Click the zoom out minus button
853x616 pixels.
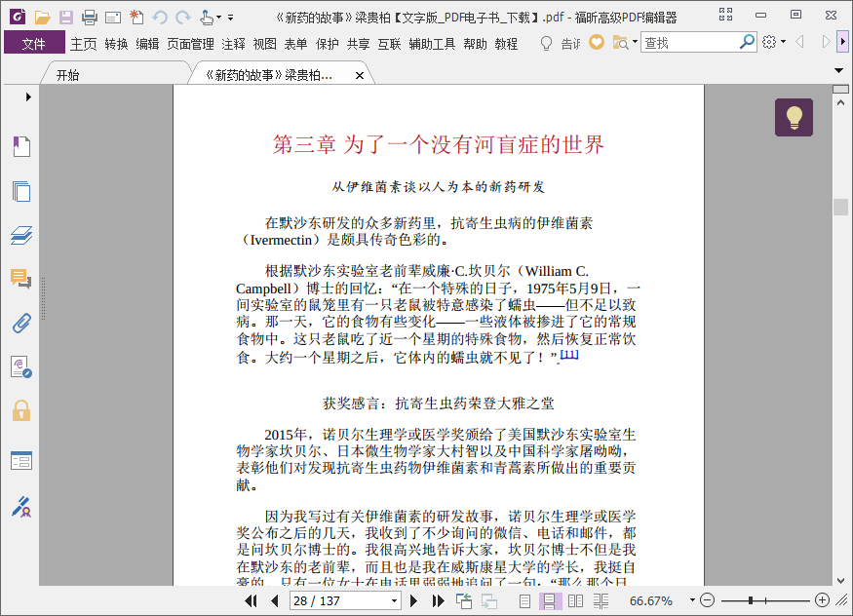point(707,600)
